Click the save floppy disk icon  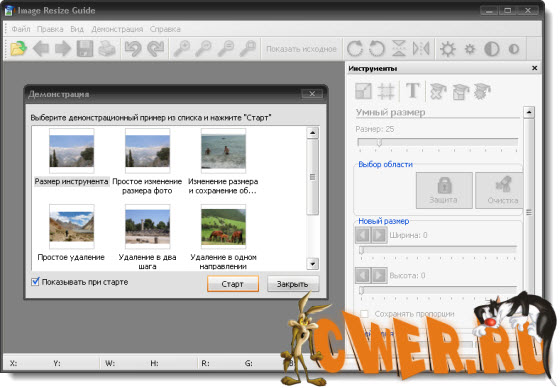(x=85, y=48)
